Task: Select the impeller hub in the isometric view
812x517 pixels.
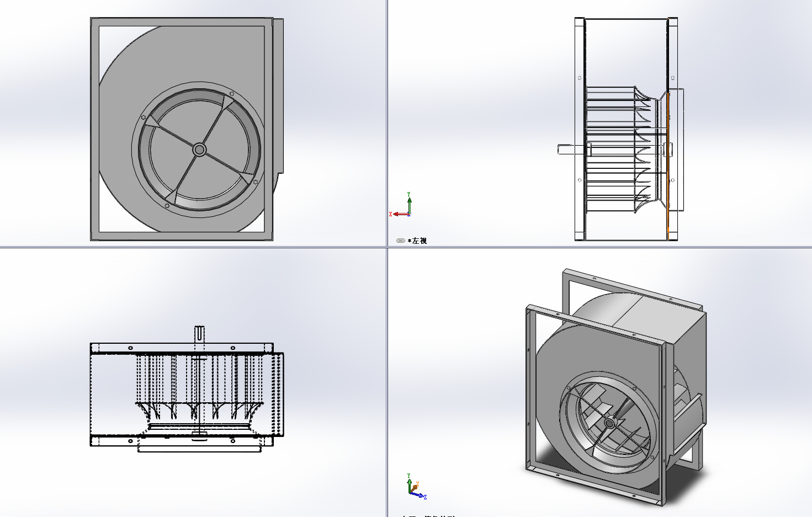Action: coord(609,423)
